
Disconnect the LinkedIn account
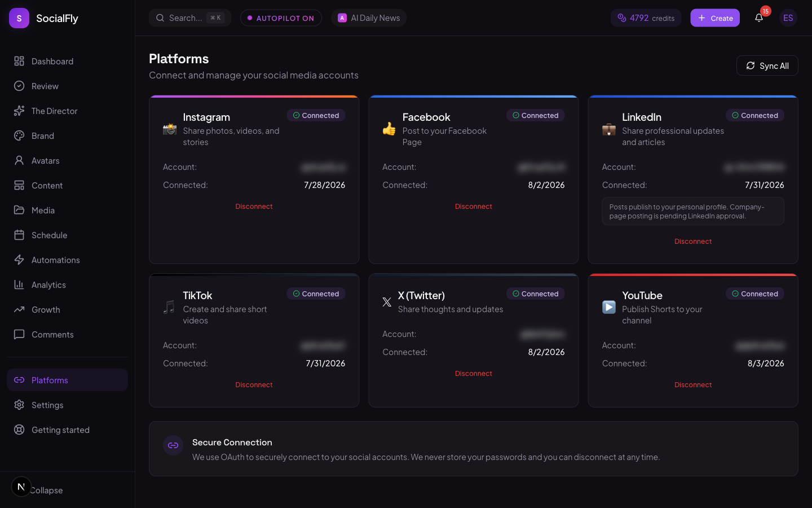click(x=693, y=242)
